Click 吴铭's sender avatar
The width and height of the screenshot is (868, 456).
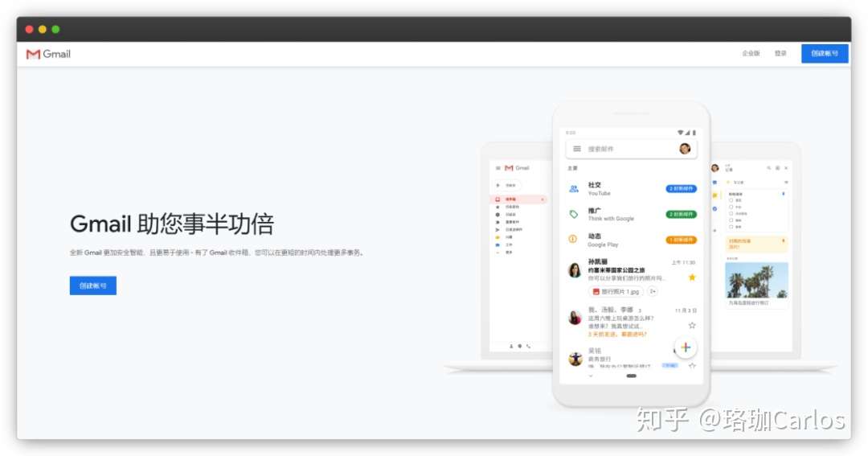pos(575,359)
